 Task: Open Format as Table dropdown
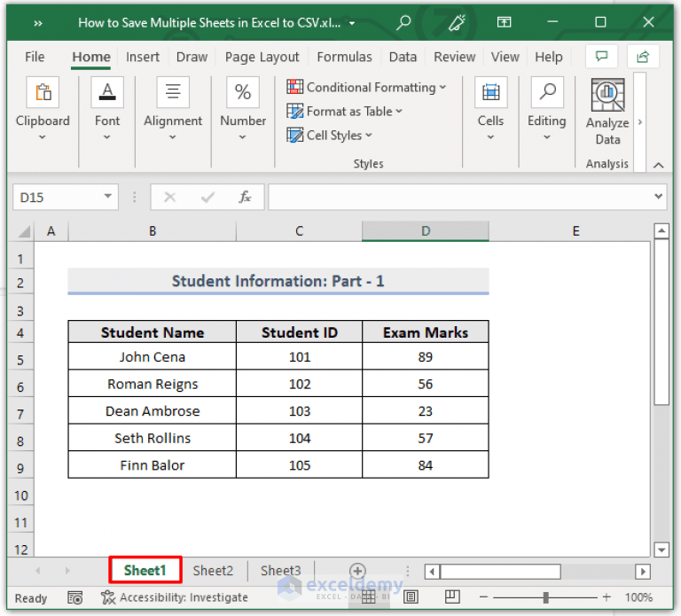(x=344, y=111)
